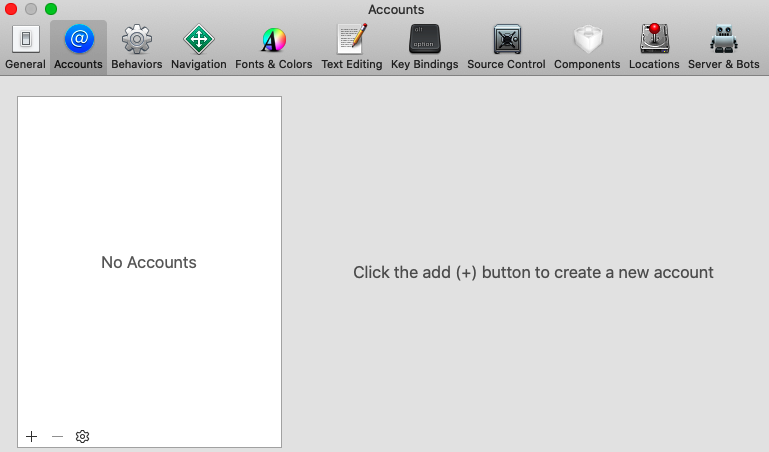Open the Behaviors gear pane
The width and height of the screenshot is (769, 452).
click(x=137, y=47)
